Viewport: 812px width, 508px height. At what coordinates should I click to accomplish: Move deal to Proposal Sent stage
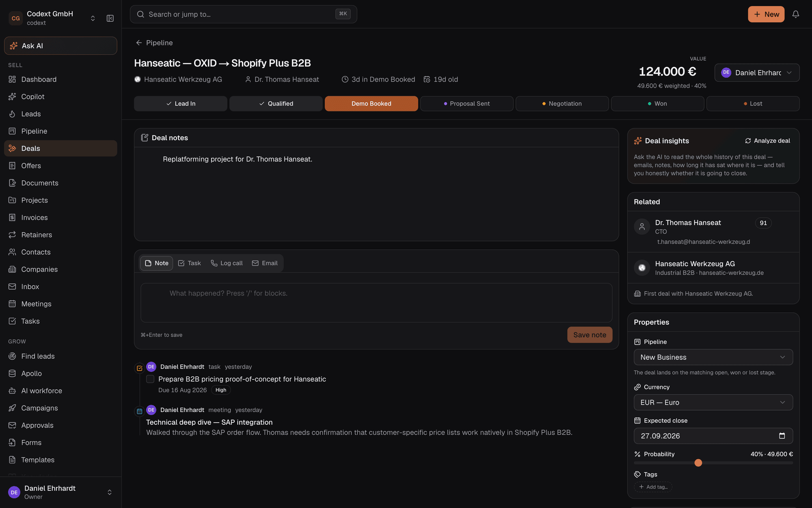pos(466,104)
